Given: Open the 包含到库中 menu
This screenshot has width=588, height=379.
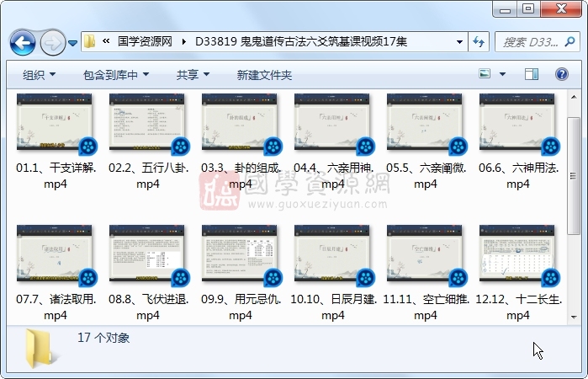Looking at the screenshot, I should tap(116, 75).
